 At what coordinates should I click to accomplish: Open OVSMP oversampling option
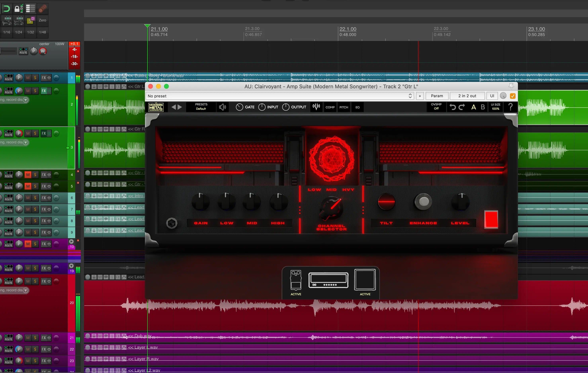click(436, 107)
